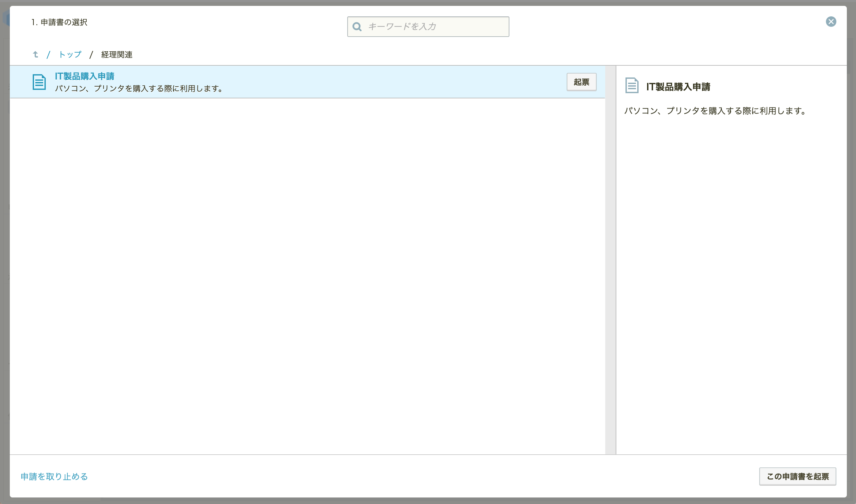Click the IT製品購入申請 title in detail pane

(678, 87)
